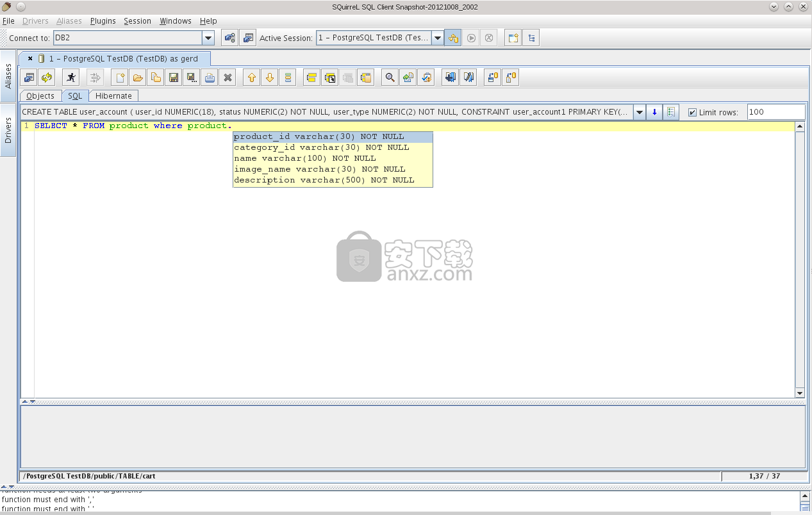Screen dimensions: 812x515
Task: Click the yellow clipboard-style icon before the magnifier
Action: tap(366, 78)
